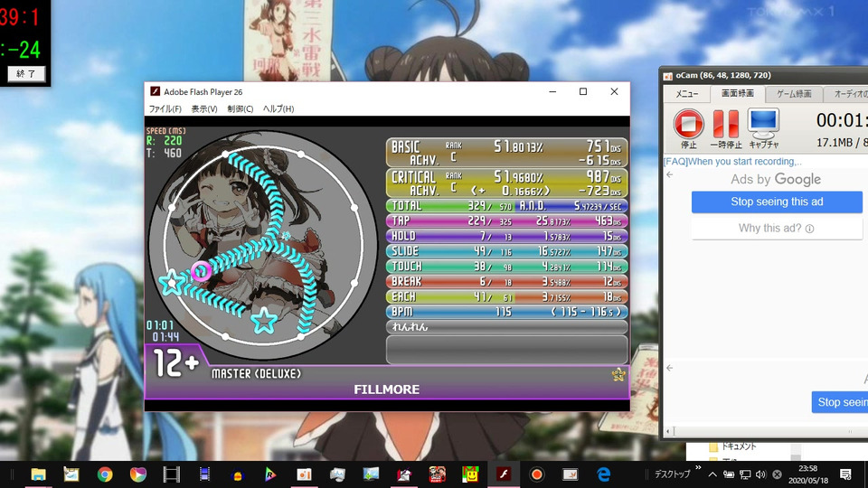Click the Flash icon in the Adobe Flash Player title bar
Image resolution: width=868 pixels, height=488 pixels.
[x=155, y=91]
